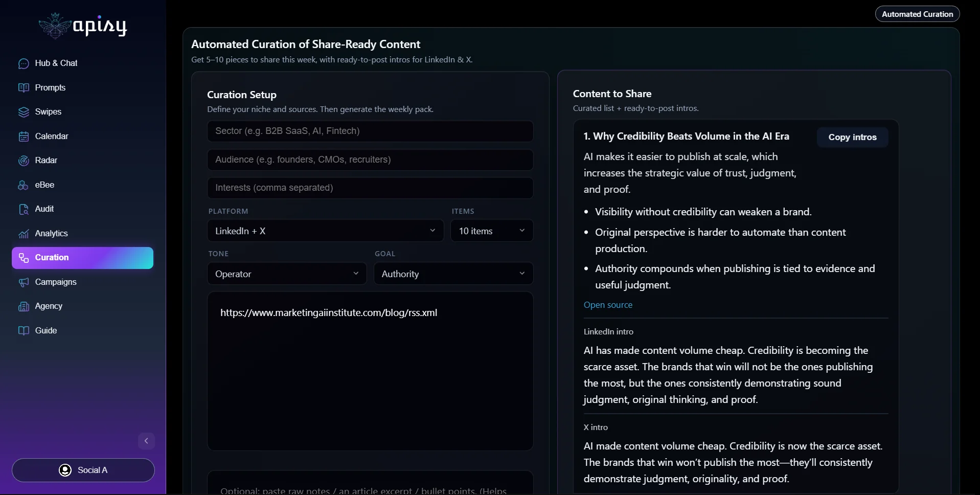Click the 'LinkedIn intro' label
Screen dimensions: 980x495
tap(608, 331)
